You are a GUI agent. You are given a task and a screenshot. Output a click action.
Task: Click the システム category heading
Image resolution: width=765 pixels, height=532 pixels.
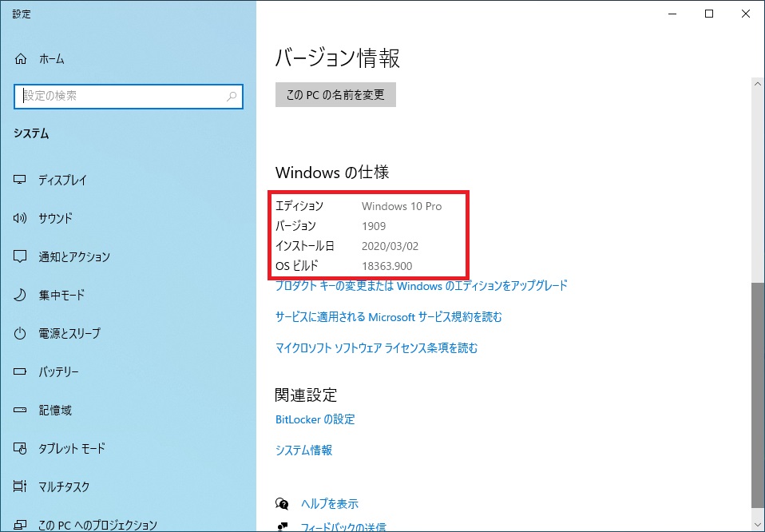pyautogui.click(x=31, y=133)
